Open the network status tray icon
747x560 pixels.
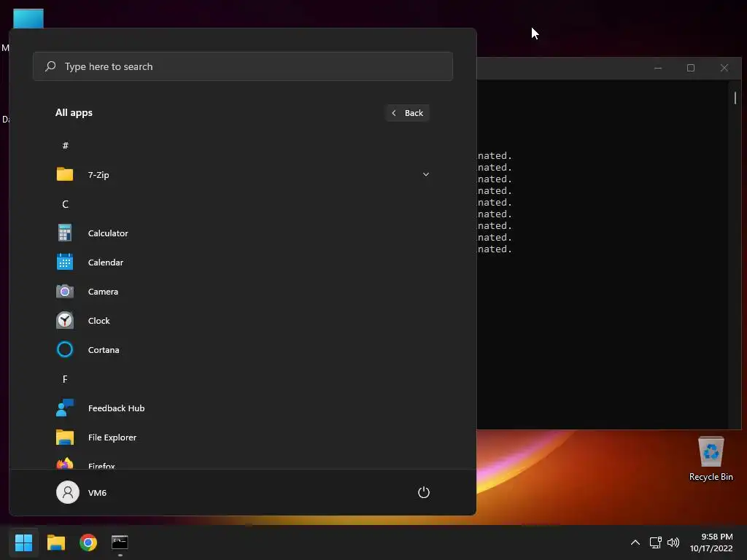(656, 542)
